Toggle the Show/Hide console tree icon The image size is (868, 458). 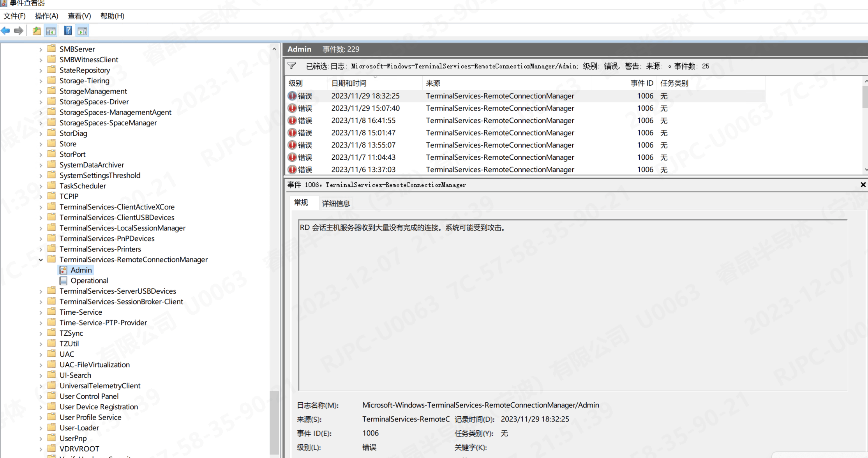click(51, 31)
